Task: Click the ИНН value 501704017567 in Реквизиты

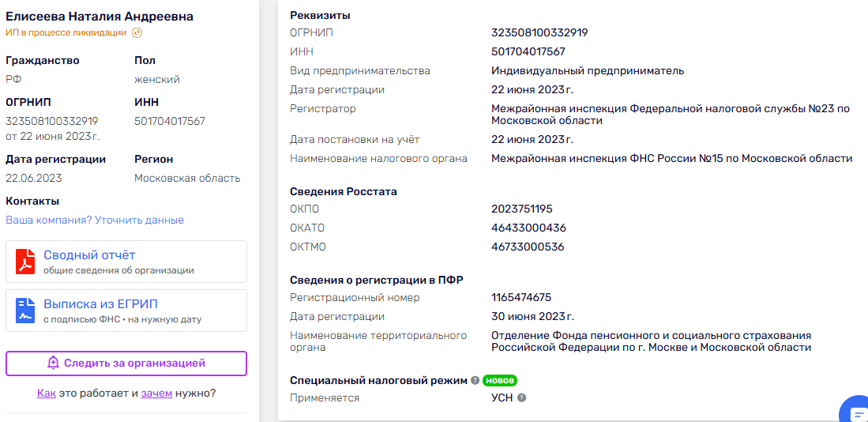Action: point(528,51)
